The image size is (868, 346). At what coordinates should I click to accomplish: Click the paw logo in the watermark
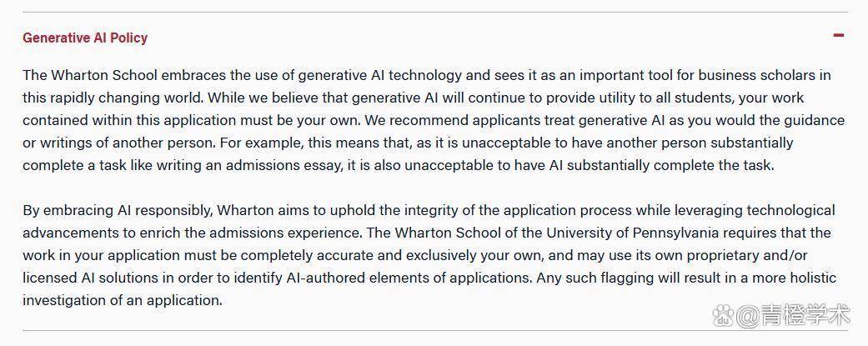pos(723,315)
